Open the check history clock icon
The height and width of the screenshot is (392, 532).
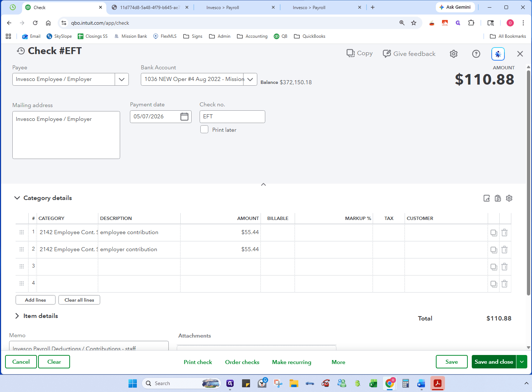point(21,51)
